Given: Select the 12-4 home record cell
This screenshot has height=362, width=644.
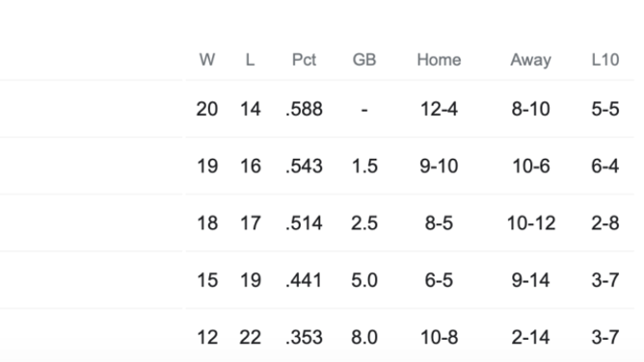Looking at the screenshot, I should pos(439,109).
